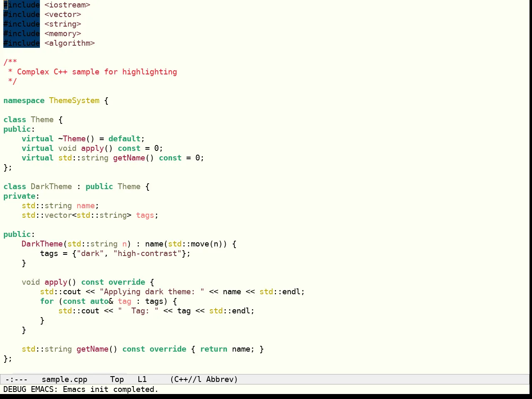Click the 'for' loop keyword
This screenshot has width=532, height=399.
[47, 301]
